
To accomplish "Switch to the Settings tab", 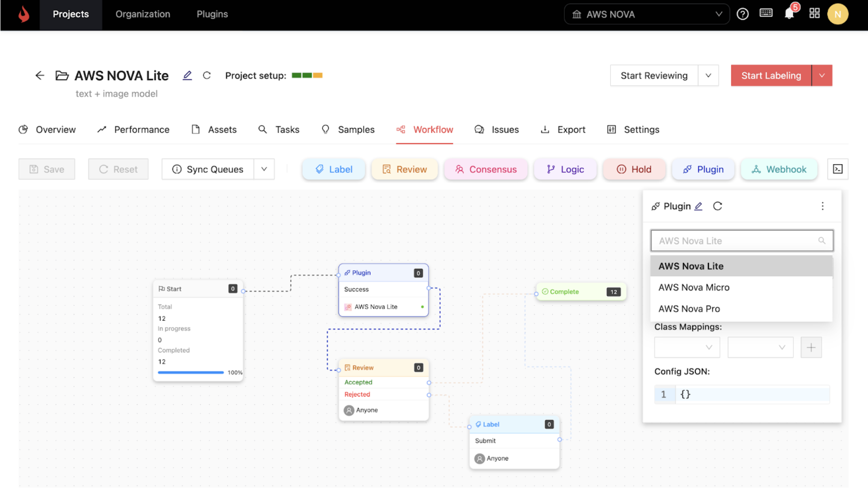I will pyautogui.click(x=633, y=130).
